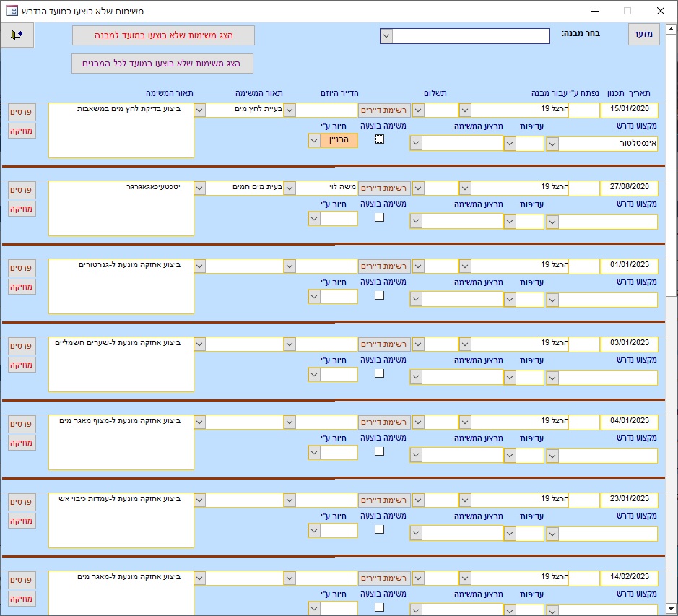The height and width of the screenshot is (616, 678).
Task: Toggle 'משימה בוצעה' checkbox for 27/08/2020 task
Action: pos(379,217)
